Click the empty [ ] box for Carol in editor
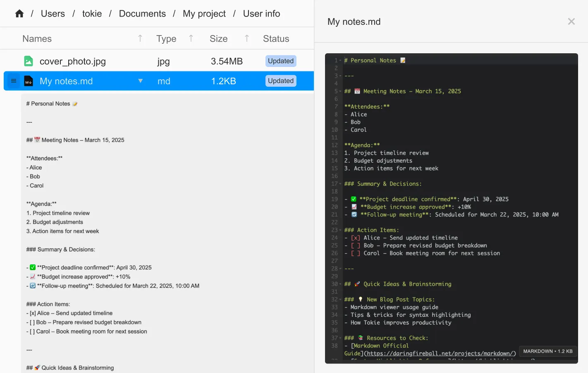Screen dimensions: 588x373 356,253
